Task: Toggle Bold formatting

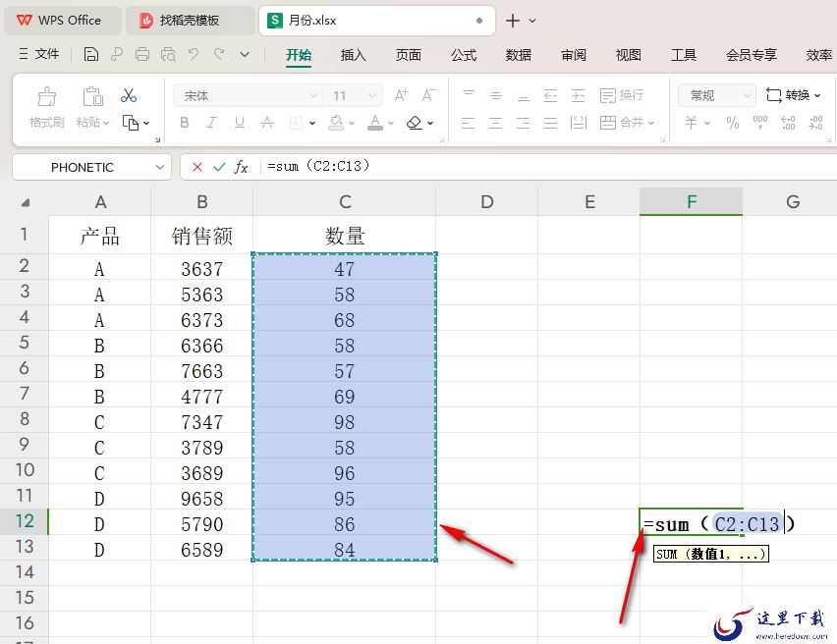Action: [185, 123]
